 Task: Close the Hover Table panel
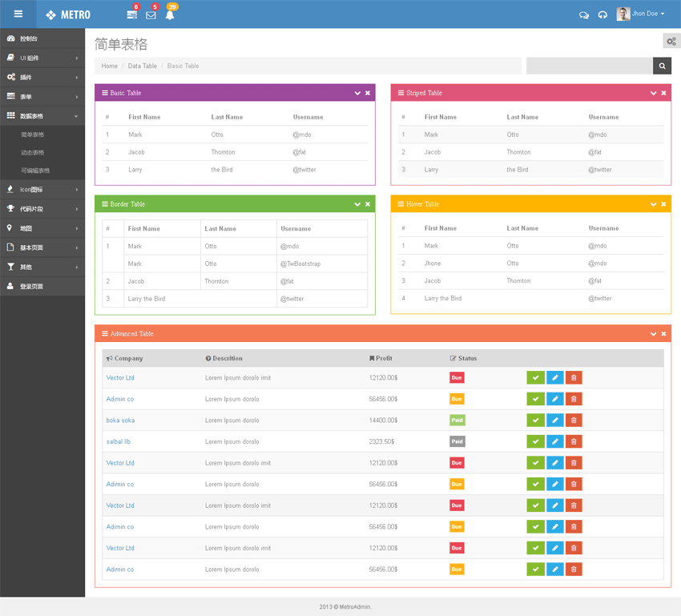click(x=663, y=204)
